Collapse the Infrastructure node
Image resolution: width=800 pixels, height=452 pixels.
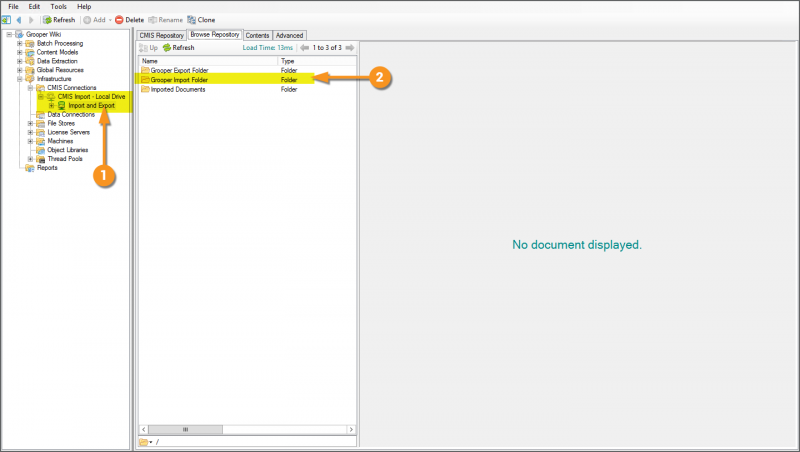[x=20, y=79]
